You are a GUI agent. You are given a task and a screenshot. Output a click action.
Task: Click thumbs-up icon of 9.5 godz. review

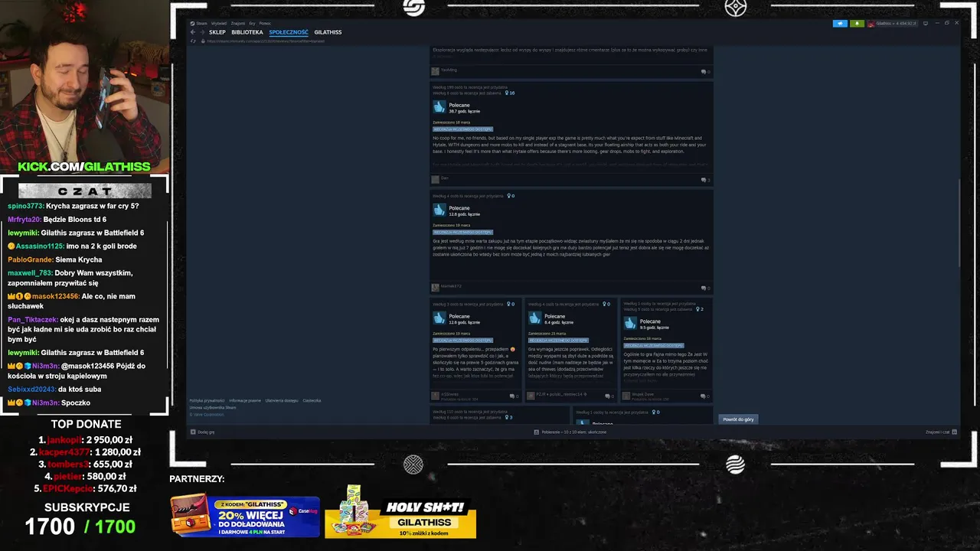click(x=630, y=324)
